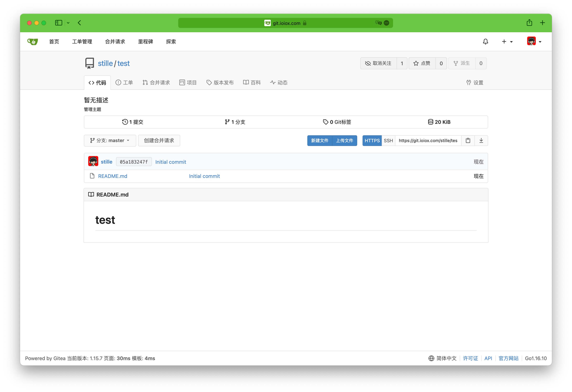Screen dimensions: 572x392
Task: Copy repository URL with clipboard icon
Action: [468, 140]
